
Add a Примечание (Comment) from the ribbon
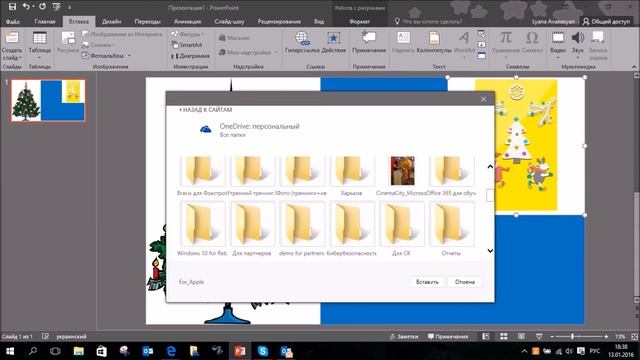(x=369, y=42)
